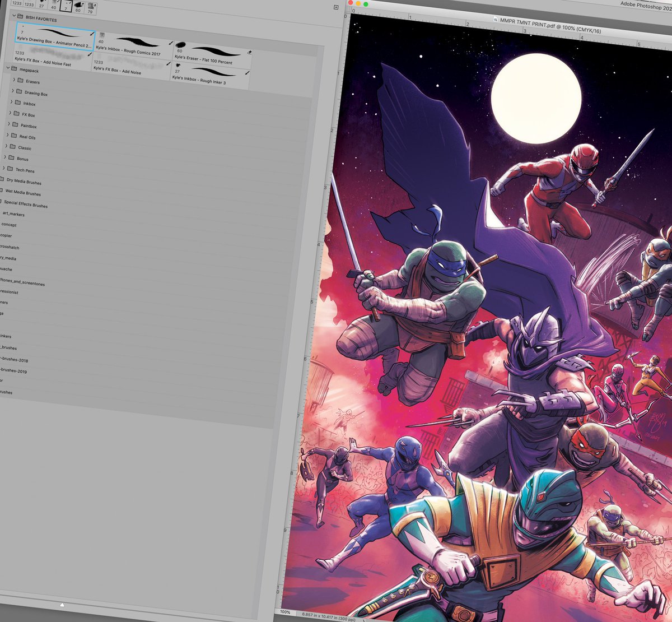Expand the Classic folder chevron
This screenshot has height=622, width=672.
[7, 146]
